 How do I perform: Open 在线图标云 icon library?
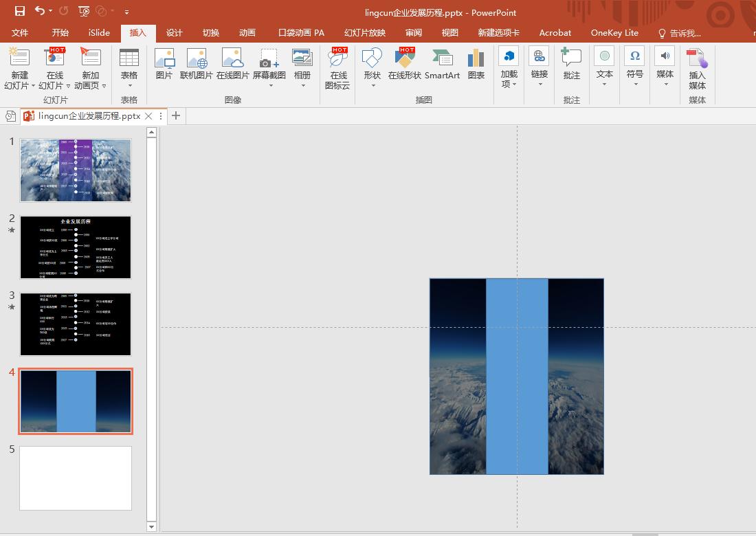(x=337, y=68)
